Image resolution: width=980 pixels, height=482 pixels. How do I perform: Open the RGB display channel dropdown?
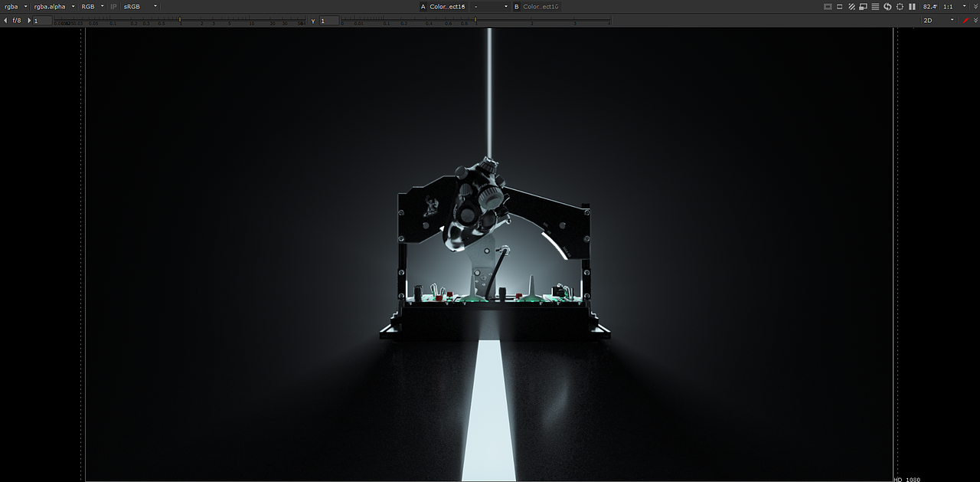(x=93, y=6)
